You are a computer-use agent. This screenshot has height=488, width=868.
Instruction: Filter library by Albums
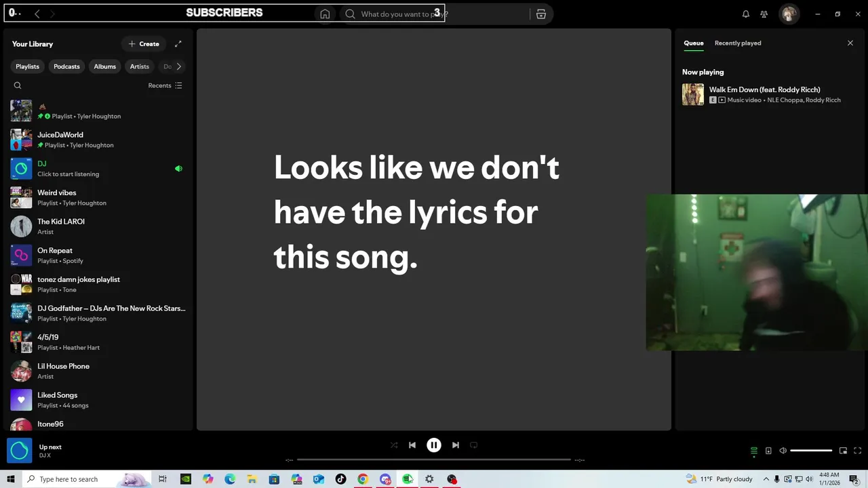coord(104,66)
